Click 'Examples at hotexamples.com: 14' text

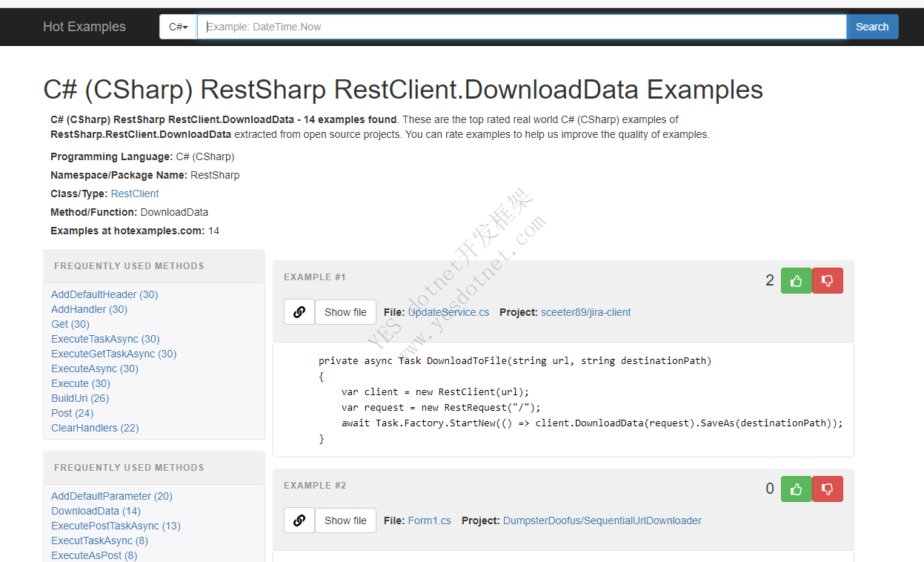[x=135, y=231]
